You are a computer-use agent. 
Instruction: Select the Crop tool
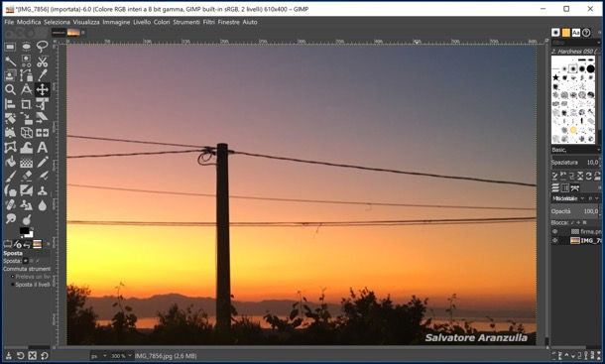click(26, 104)
